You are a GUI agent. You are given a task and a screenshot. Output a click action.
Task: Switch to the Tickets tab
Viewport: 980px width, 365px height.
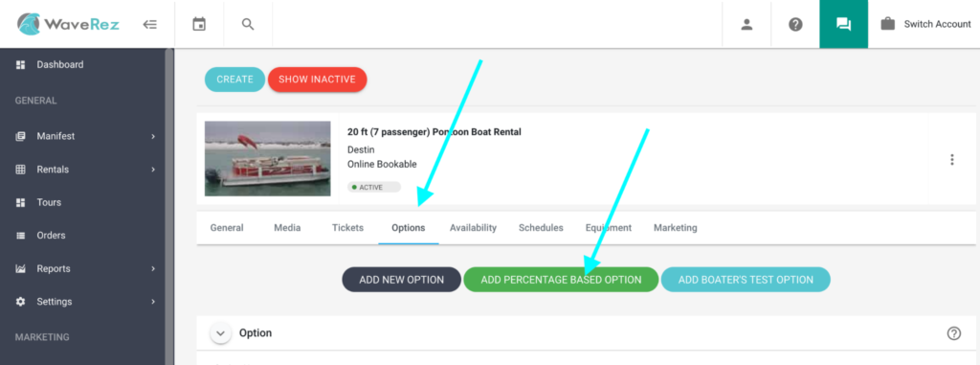click(347, 228)
